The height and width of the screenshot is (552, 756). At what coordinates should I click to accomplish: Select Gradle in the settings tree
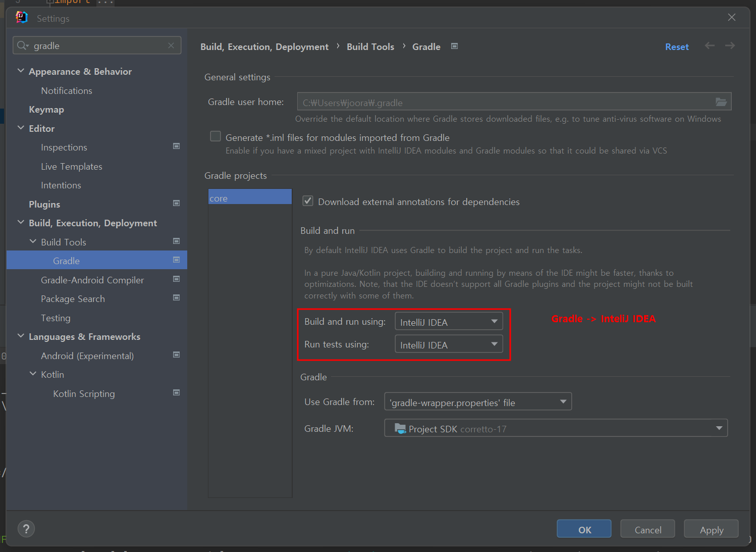pyautogui.click(x=97, y=260)
